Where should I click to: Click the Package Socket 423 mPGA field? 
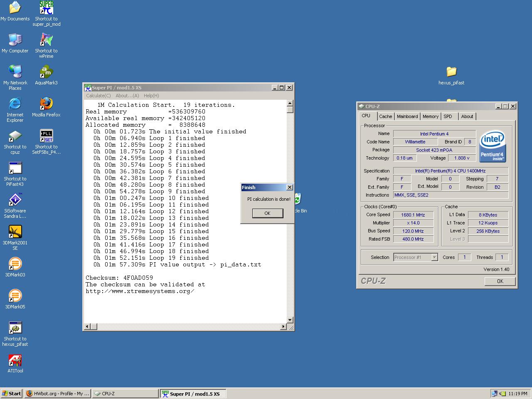pos(434,150)
